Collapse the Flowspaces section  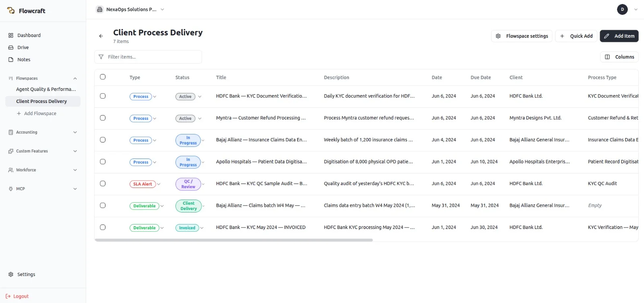pos(75,78)
